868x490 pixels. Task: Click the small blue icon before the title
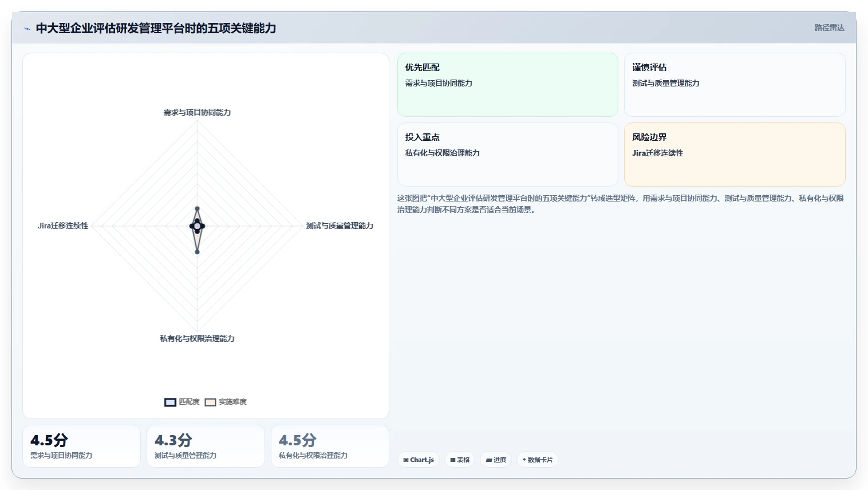point(27,29)
